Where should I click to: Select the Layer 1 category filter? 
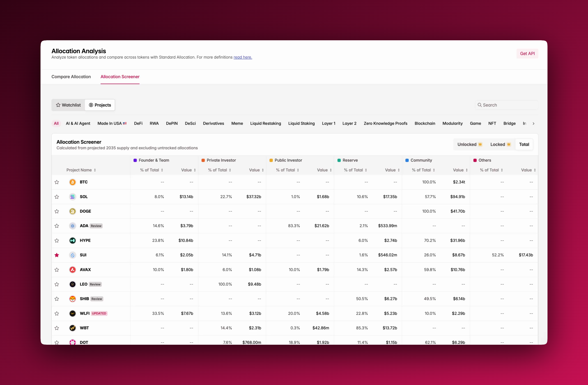coord(328,123)
